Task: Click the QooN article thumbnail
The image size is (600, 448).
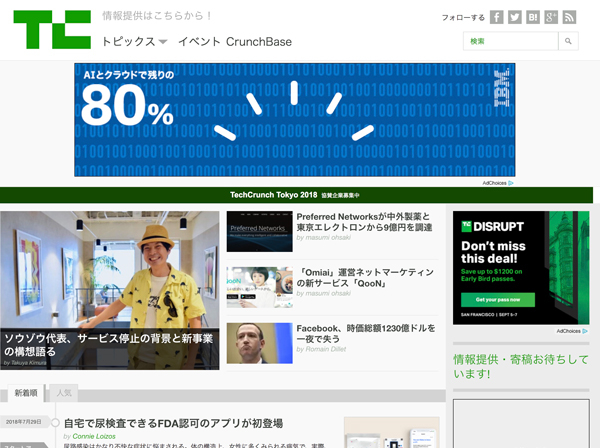Action: coord(259,287)
